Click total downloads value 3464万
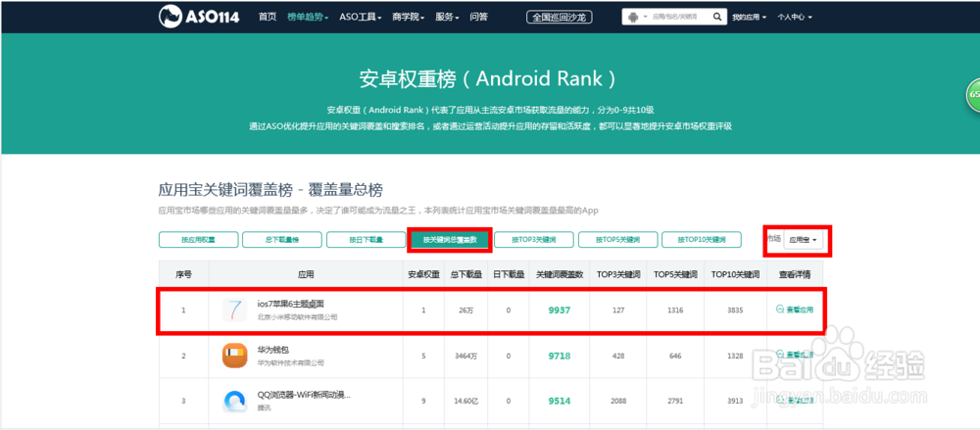The height and width of the screenshot is (430, 980). tap(465, 356)
